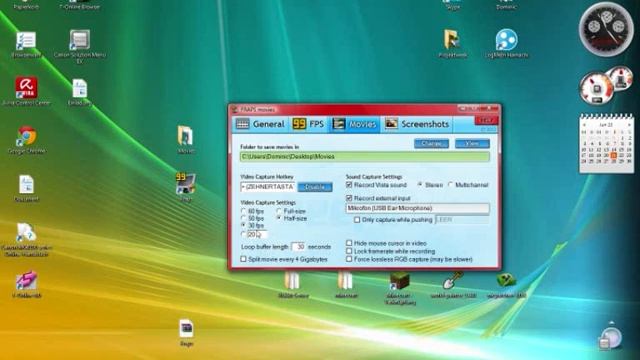
Task: Click the push-to-capture hotkey field
Action: (462, 220)
